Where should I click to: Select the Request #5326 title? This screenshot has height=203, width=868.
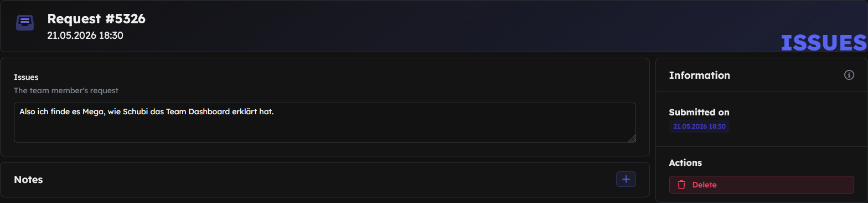[x=96, y=19]
